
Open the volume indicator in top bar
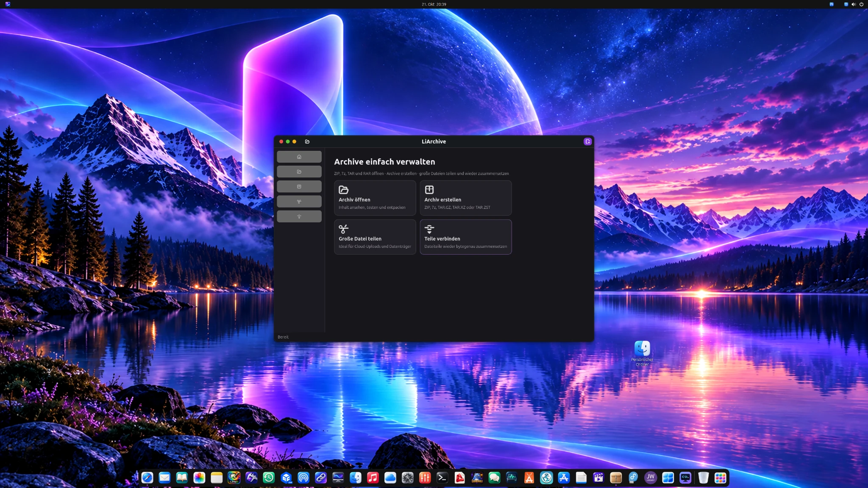click(854, 4)
